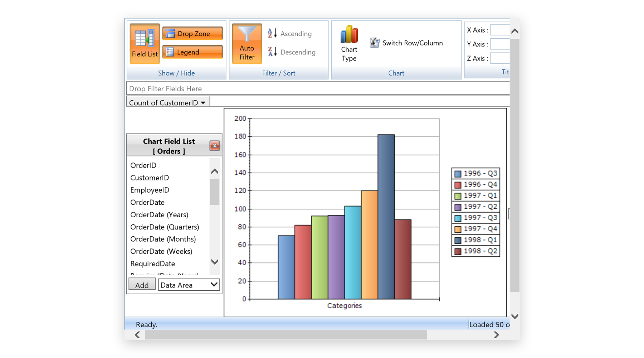644x358 pixels.
Task: Toggle the Legend visibility button
Action: click(x=192, y=52)
